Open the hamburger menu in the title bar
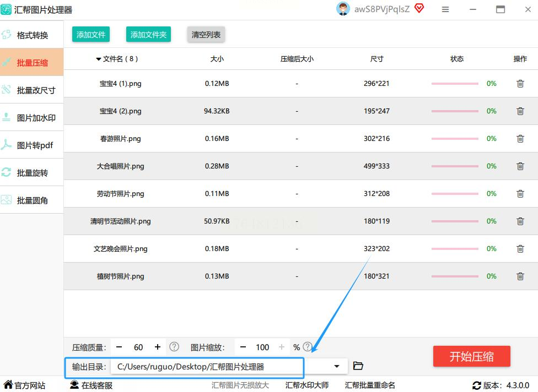Image resolution: width=538 pixels, height=392 pixels. [445, 9]
